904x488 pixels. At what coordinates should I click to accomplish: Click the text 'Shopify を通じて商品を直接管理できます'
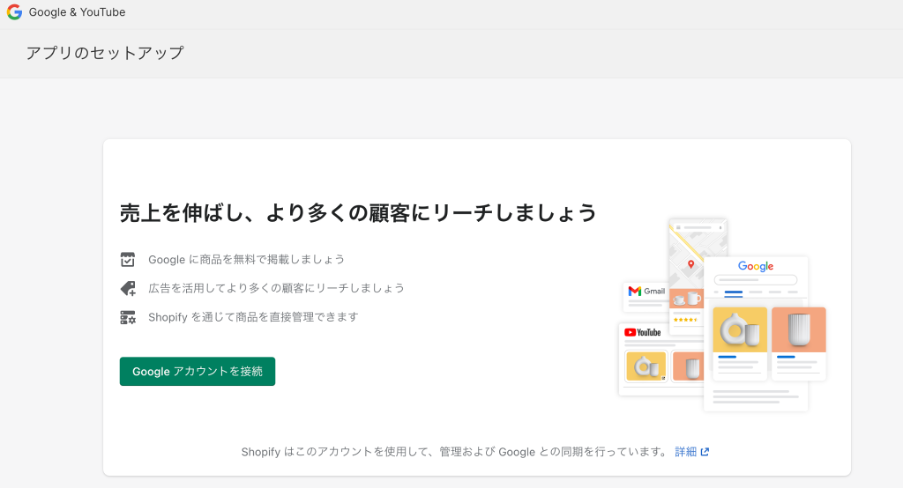(253, 317)
